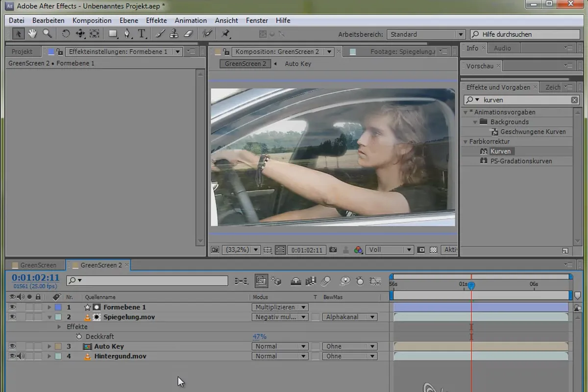This screenshot has height=392, width=588.
Task: Open the Arbeitsbereich Standard dropdown
Action: click(x=425, y=34)
